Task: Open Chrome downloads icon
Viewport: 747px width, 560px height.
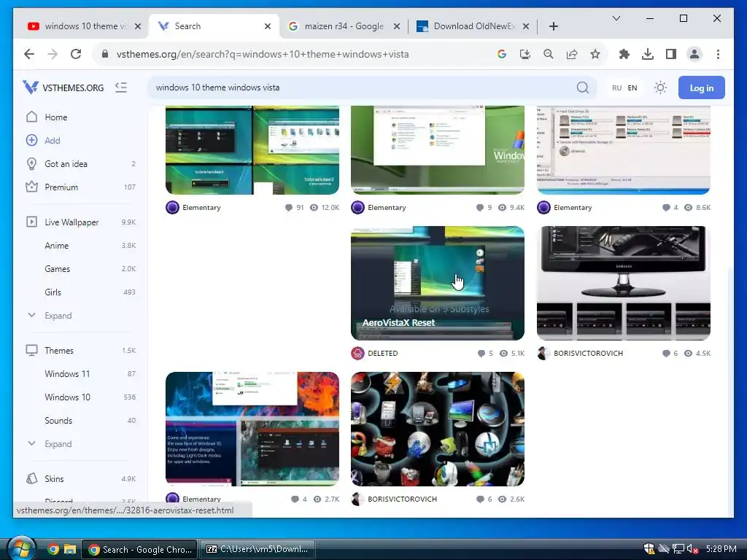Action: 648,54
